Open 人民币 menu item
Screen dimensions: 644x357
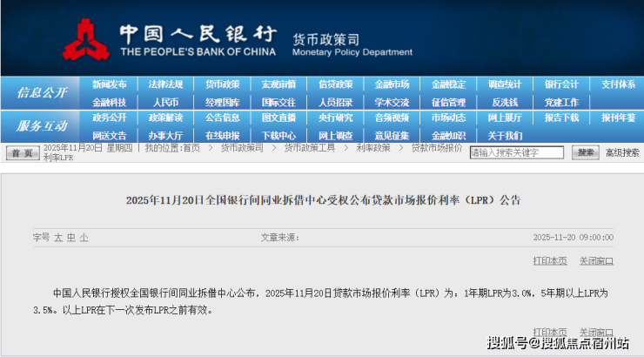[165, 102]
